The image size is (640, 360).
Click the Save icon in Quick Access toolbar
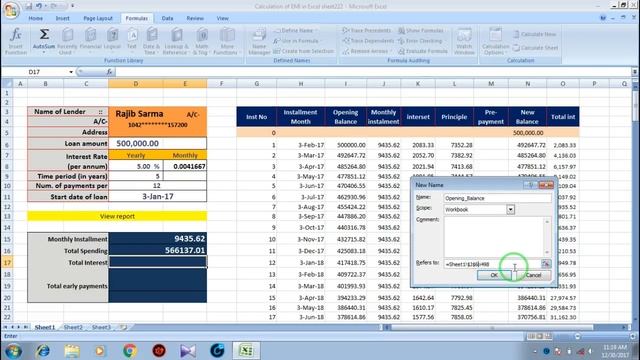pos(29,6)
